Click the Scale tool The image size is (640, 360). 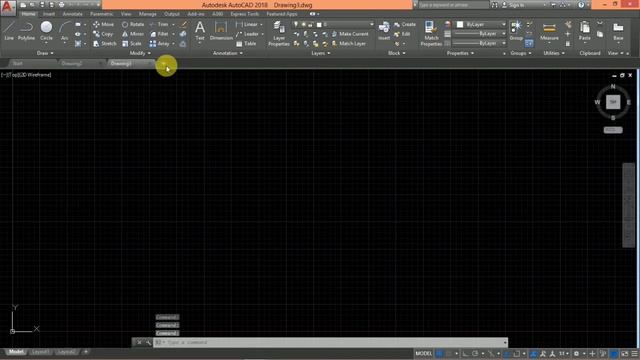click(131, 44)
